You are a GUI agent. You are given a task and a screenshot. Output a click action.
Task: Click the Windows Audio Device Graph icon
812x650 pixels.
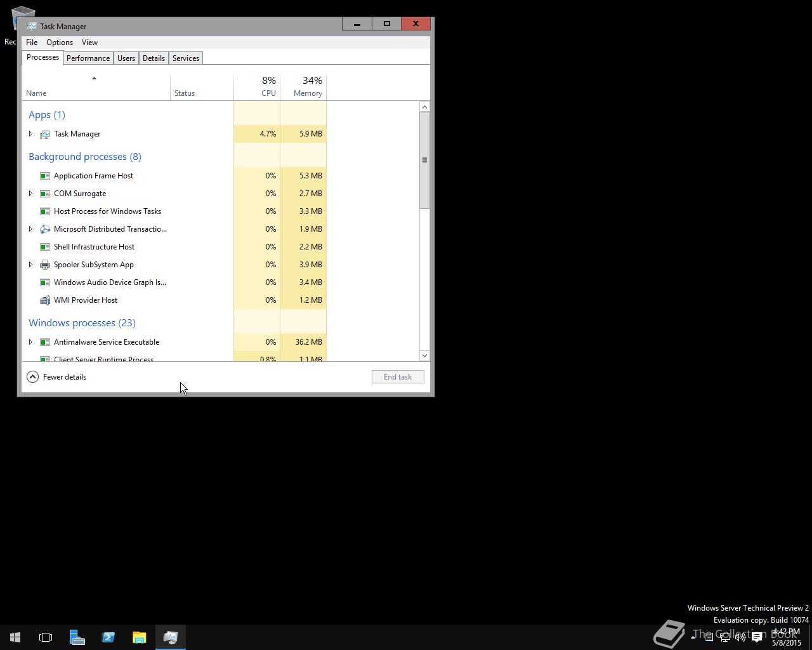(45, 282)
